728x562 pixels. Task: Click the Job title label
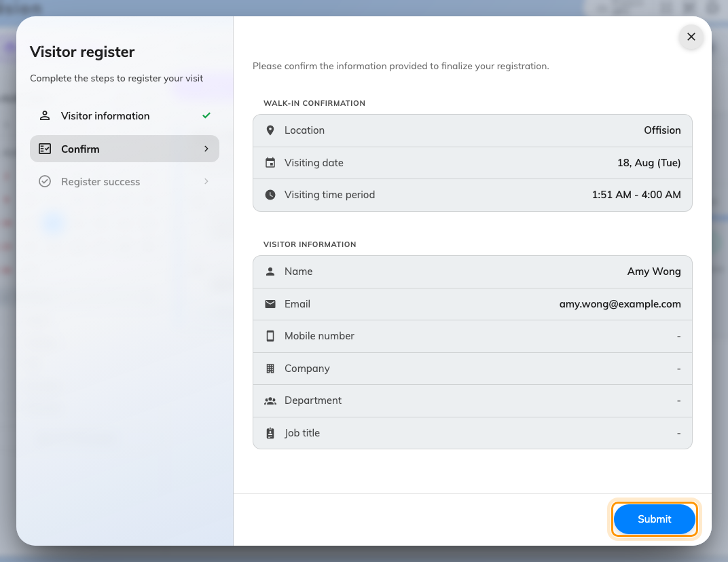[302, 433]
